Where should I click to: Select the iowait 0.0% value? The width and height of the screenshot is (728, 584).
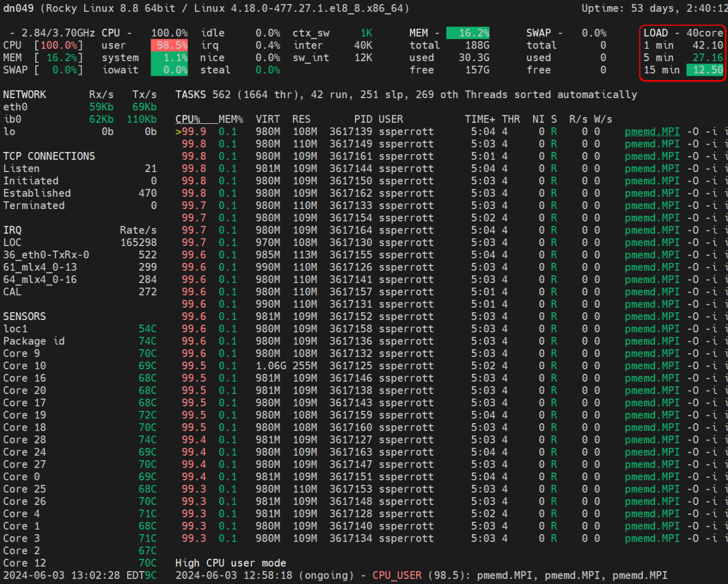170,70
